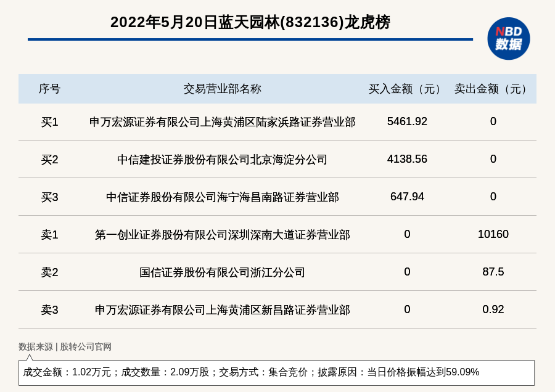Image resolution: width=555 pixels, height=392 pixels.
Task: Select the 交易营业部名称 column header
Action: [222, 89]
